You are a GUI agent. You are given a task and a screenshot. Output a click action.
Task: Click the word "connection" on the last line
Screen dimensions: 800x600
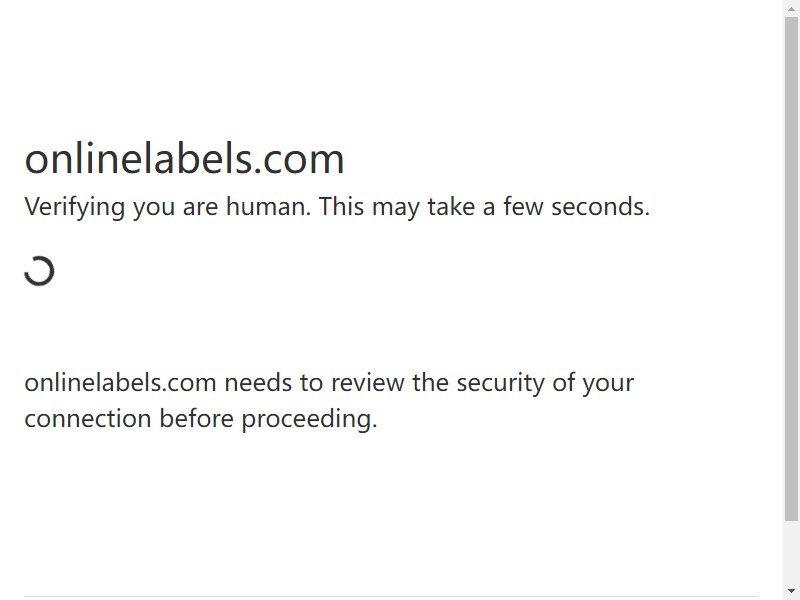click(88, 419)
